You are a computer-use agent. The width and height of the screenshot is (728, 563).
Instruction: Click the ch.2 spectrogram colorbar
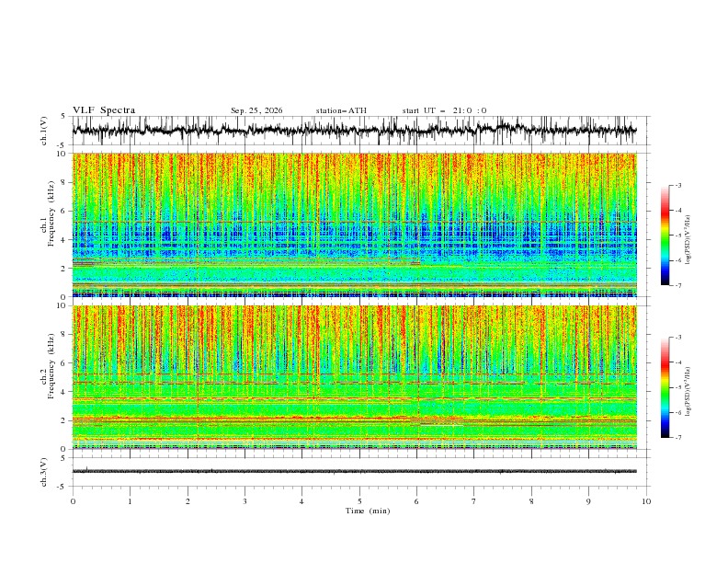pyautogui.click(x=665, y=387)
